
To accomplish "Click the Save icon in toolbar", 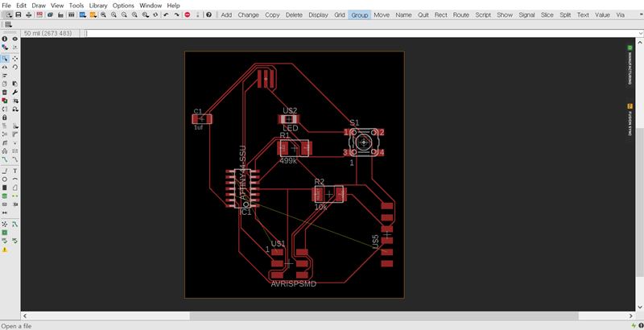I will (17, 14).
